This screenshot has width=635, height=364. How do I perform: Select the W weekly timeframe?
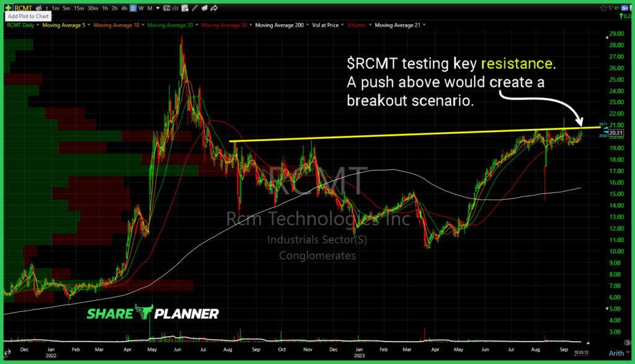click(x=141, y=9)
